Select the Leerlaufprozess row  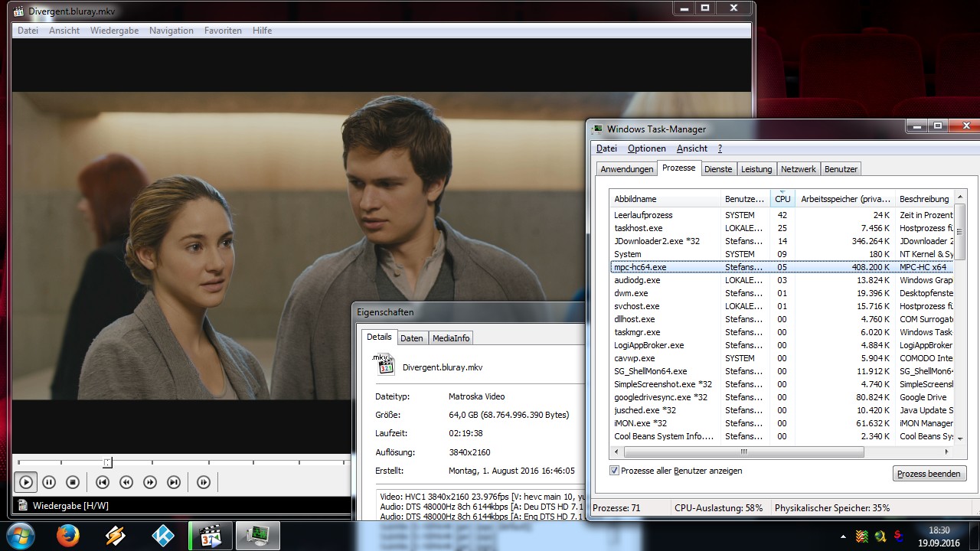click(x=782, y=215)
